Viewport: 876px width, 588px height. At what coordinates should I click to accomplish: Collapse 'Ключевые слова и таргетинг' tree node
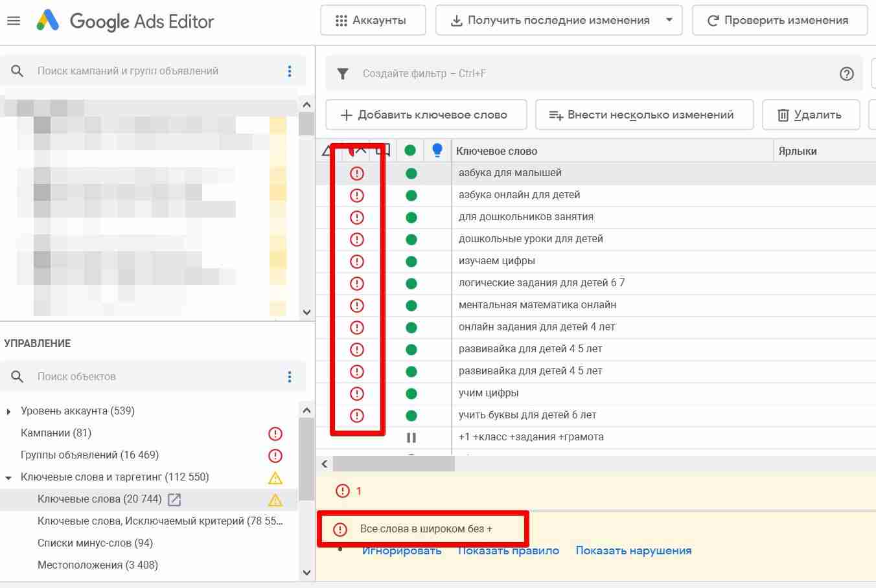click(8, 478)
